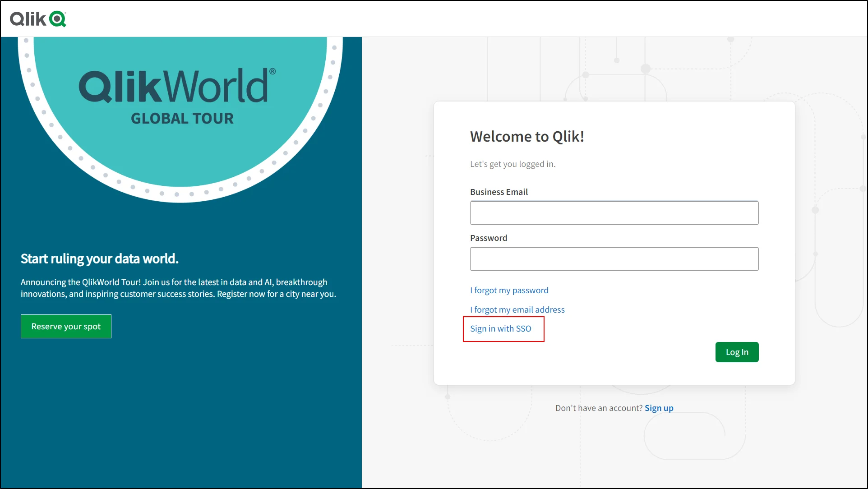Click the green Log In button
Viewport: 868px width, 489px height.
point(737,352)
